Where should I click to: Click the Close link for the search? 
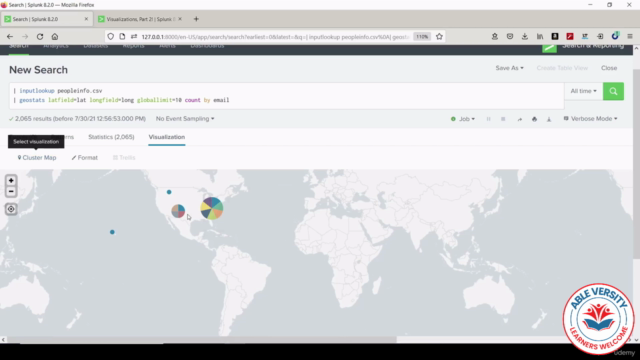click(x=609, y=68)
